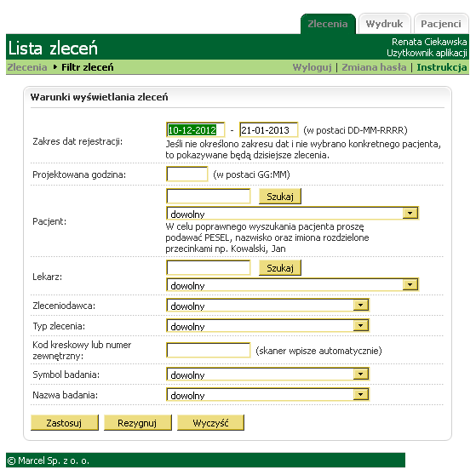Open the Zleceniodawca dropdown
The image size is (476, 469).
pos(267,306)
